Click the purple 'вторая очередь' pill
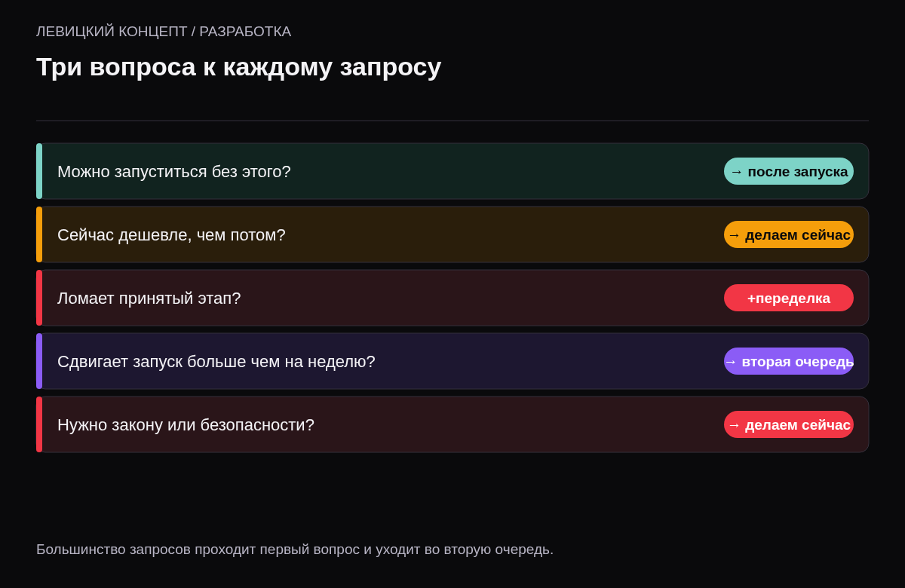This screenshot has width=905, height=588. pyautogui.click(x=789, y=361)
